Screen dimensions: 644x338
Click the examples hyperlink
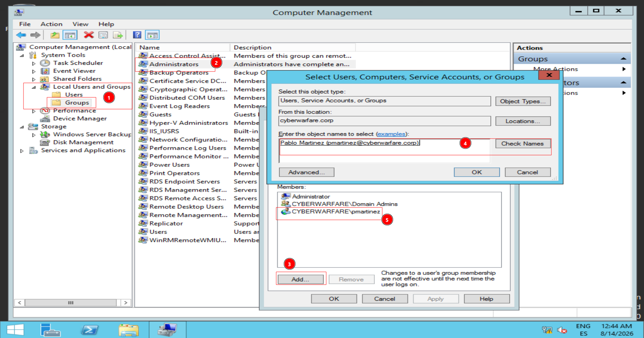click(x=391, y=134)
